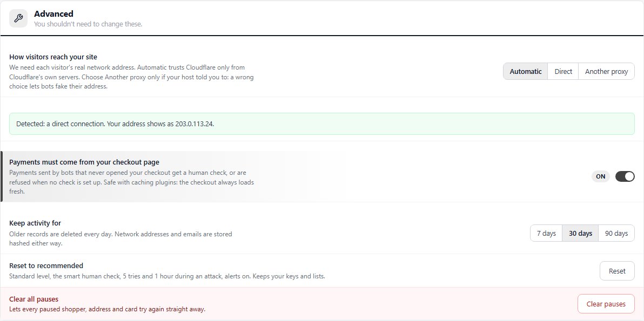The height and width of the screenshot is (321, 644).
Task: Click the detected direct connection notice
Action: [321, 124]
